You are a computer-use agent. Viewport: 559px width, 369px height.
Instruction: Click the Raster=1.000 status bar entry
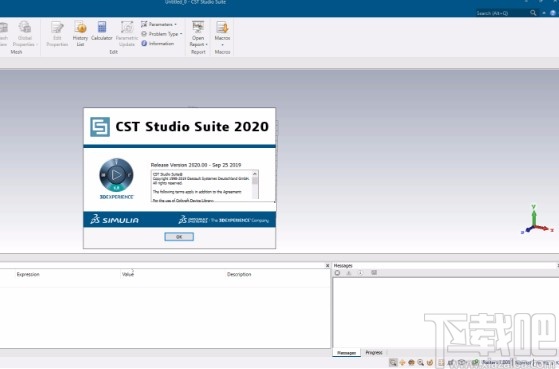point(496,362)
